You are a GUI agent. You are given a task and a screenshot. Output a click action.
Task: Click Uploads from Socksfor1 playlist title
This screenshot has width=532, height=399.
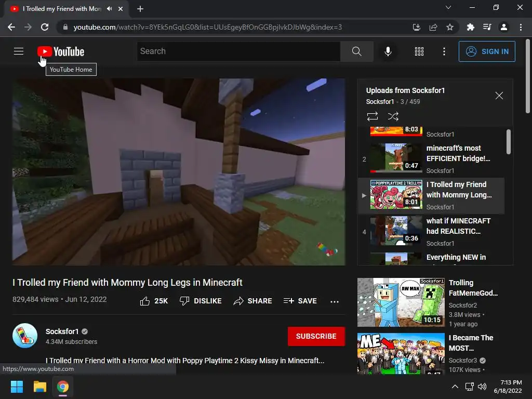405,90
